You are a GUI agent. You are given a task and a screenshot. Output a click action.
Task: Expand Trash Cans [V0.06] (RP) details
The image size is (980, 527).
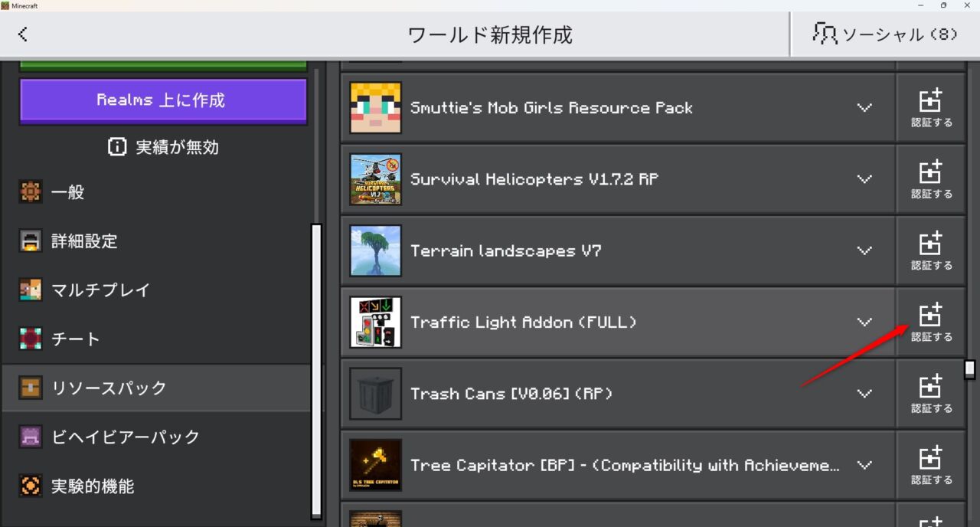point(864,394)
